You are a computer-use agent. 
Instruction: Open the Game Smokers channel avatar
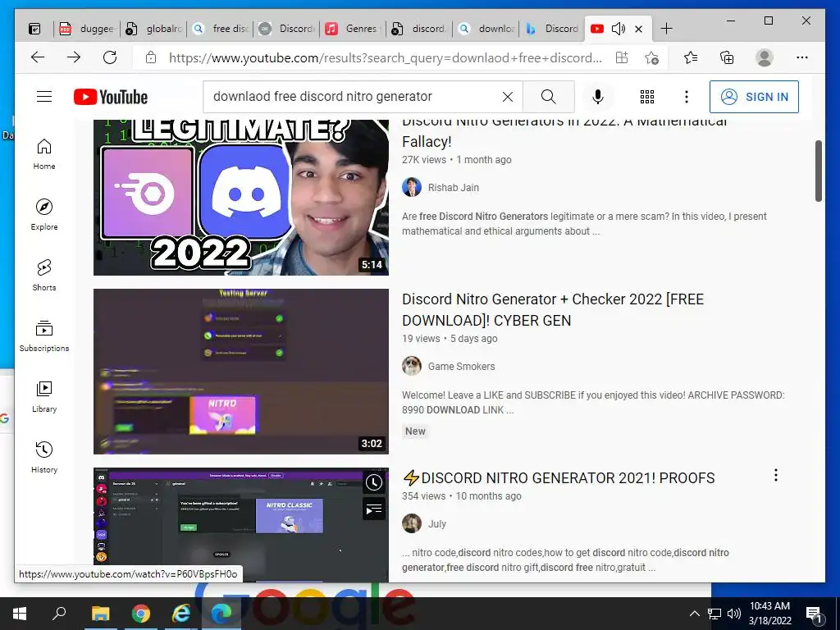[x=412, y=366]
